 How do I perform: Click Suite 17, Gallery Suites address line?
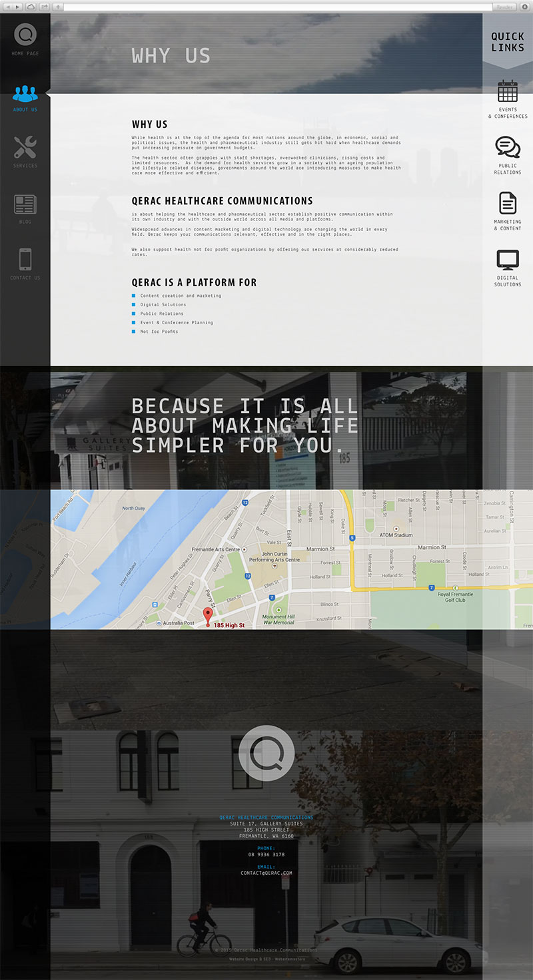point(266,824)
